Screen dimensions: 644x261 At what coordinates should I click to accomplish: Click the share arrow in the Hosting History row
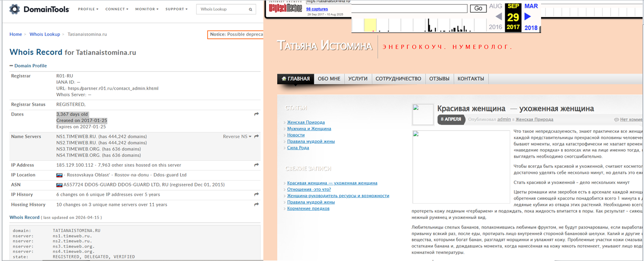(257, 205)
